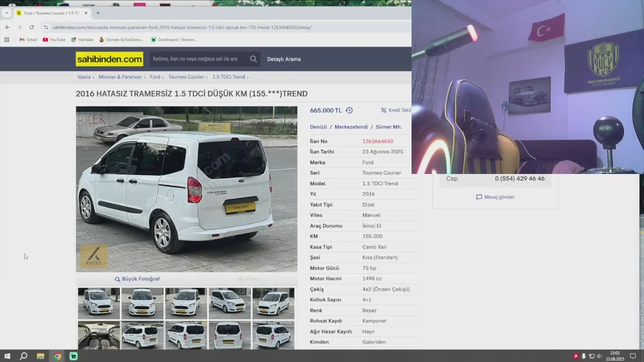644x362 pixels.
Task: Open the notification center icon
Action: pos(633,356)
